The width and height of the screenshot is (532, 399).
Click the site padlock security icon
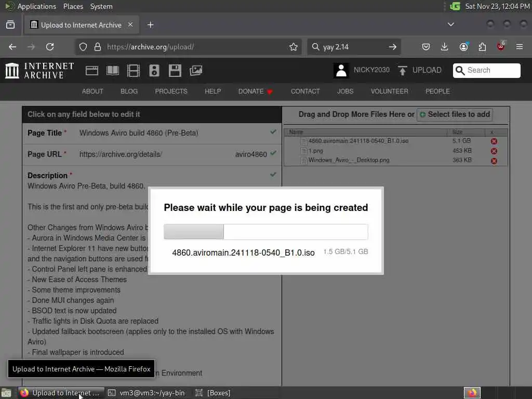click(x=98, y=47)
